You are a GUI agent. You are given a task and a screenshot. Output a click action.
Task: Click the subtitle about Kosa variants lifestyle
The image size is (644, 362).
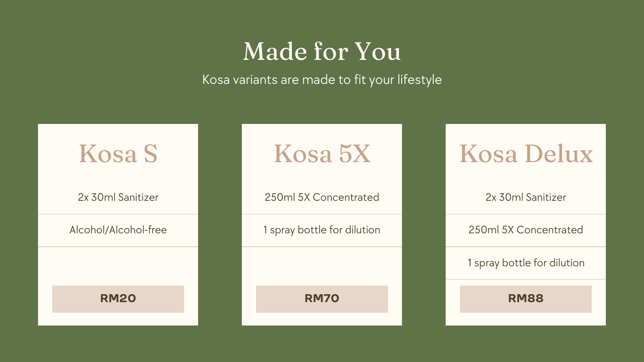[x=322, y=80]
